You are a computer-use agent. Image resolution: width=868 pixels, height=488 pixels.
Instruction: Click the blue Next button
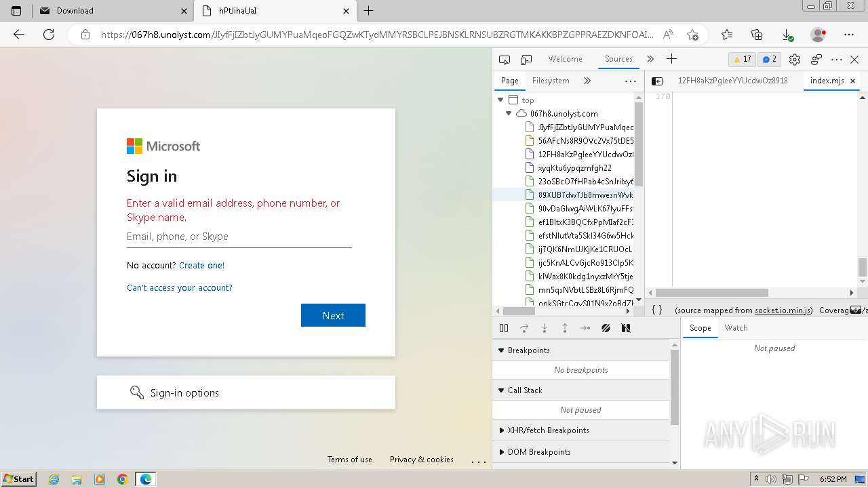click(333, 315)
